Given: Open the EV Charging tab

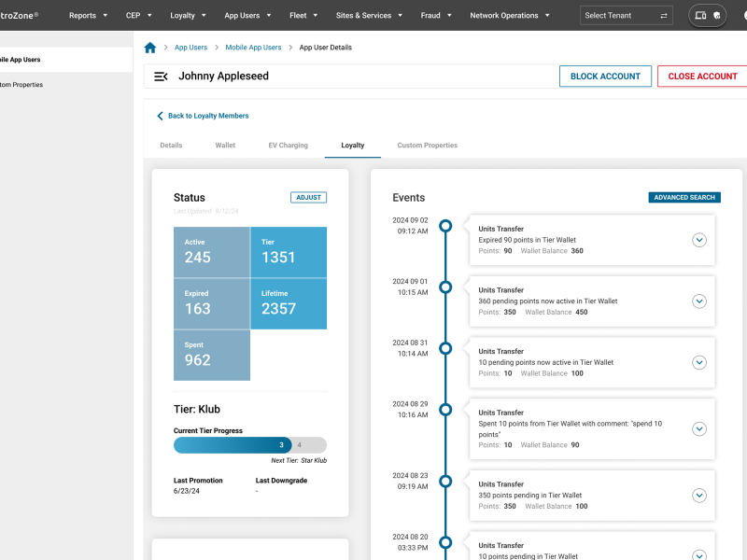Looking at the screenshot, I should click(x=288, y=145).
